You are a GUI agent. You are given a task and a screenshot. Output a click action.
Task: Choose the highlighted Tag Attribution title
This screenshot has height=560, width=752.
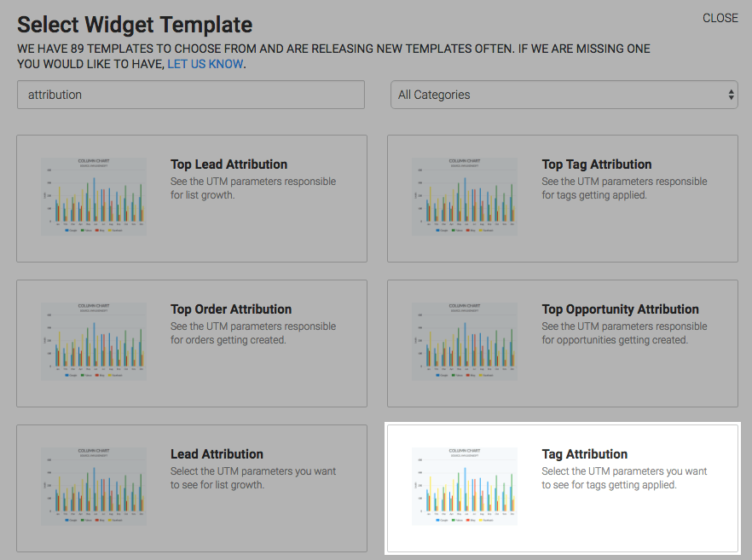[x=585, y=454]
